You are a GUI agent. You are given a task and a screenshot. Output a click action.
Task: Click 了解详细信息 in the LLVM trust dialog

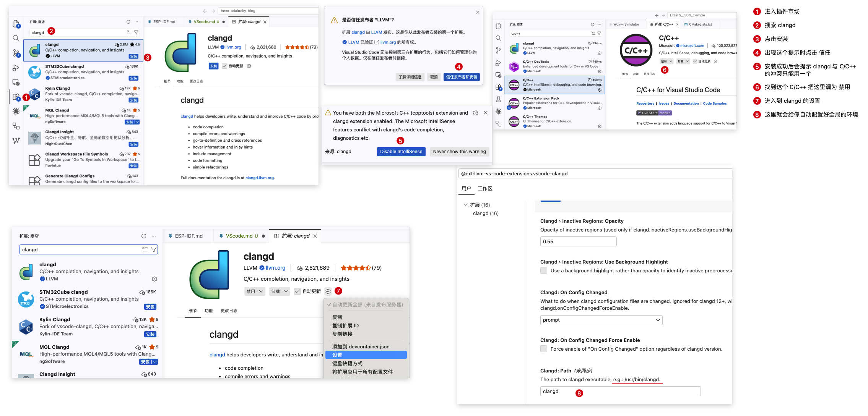coord(410,77)
